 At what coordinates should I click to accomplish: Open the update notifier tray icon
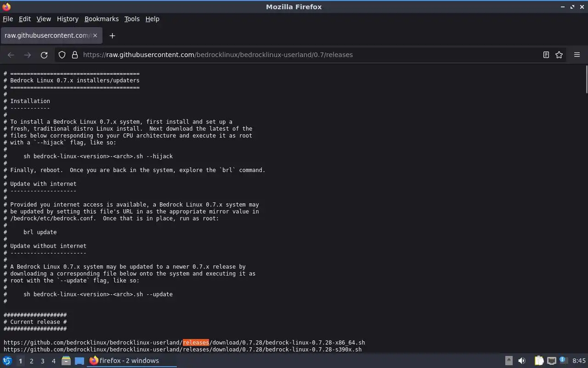tap(564, 361)
